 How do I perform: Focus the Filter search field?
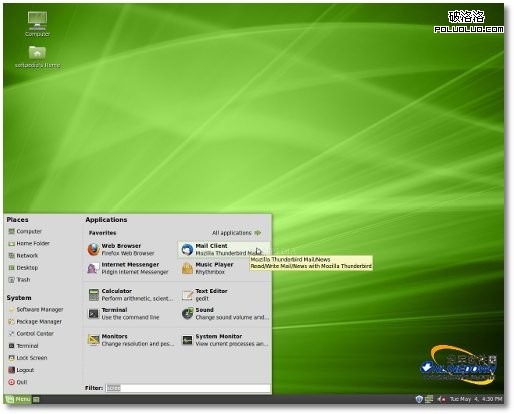[188, 388]
